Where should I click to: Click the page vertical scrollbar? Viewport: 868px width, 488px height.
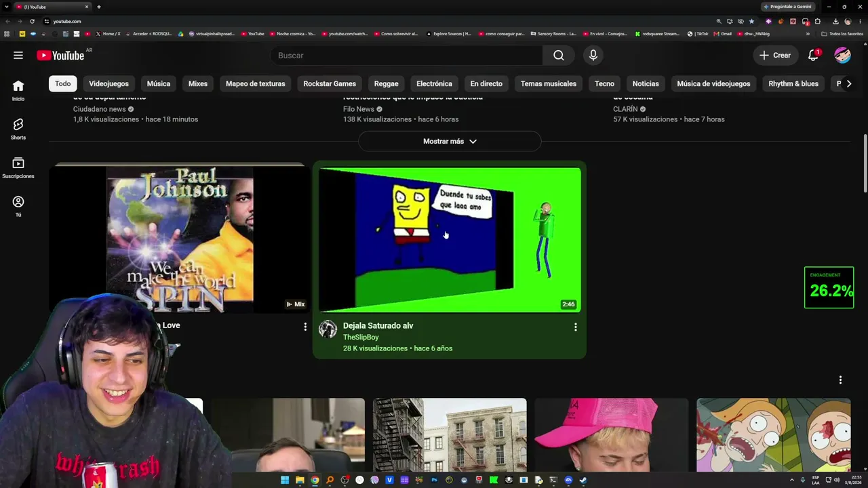click(x=865, y=163)
